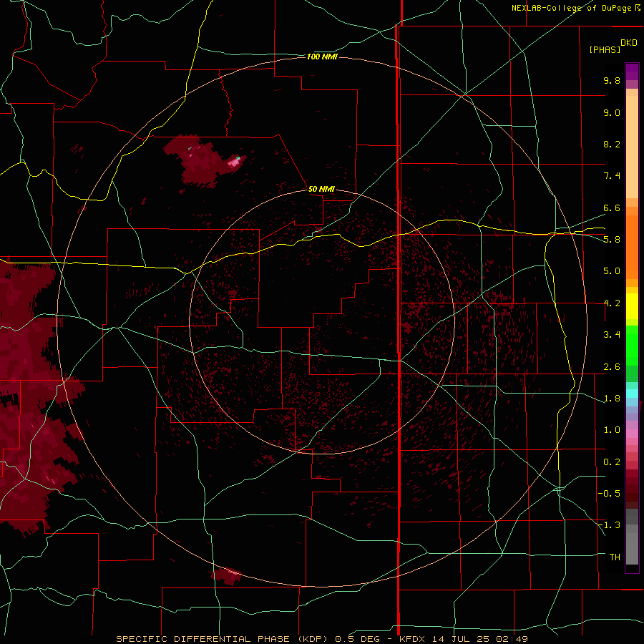
Task: Pick the 7.4 legend value
Action: coord(612,176)
